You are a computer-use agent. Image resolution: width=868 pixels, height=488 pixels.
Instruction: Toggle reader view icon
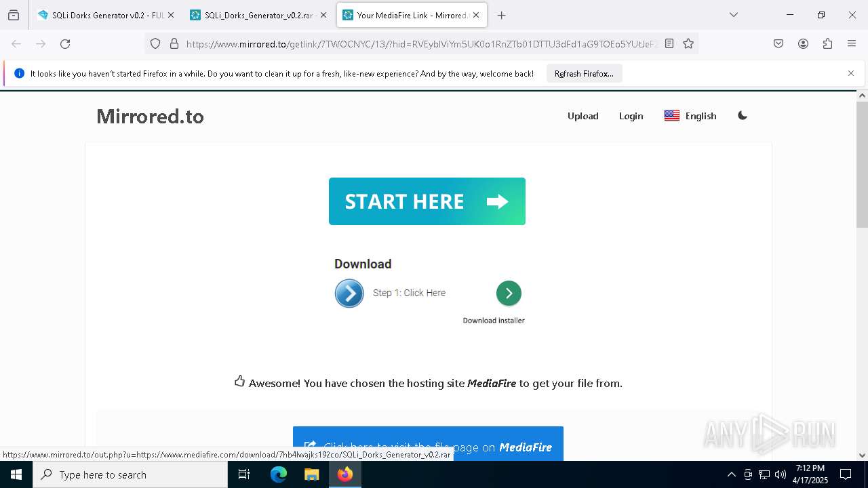tap(669, 43)
